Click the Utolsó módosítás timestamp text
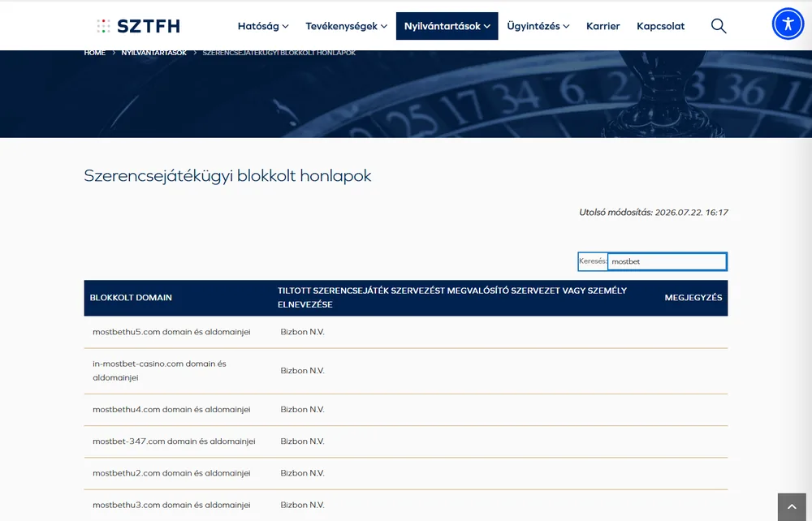 pyautogui.click(x=654, y=212)
